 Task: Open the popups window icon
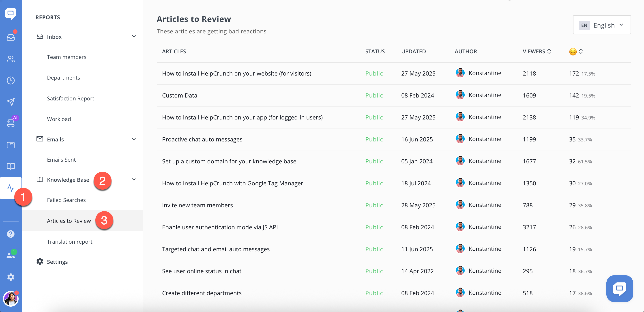[11, 145]
